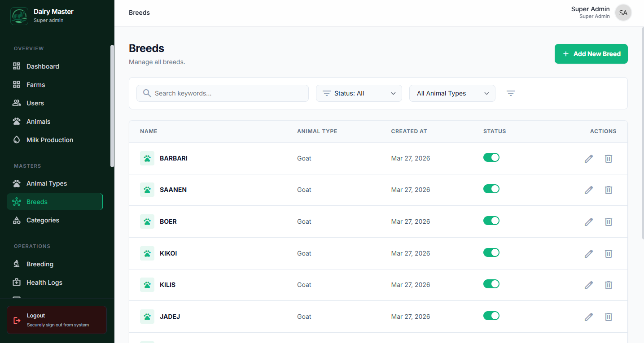Click the Add New Breed button
Screen dimensions: 644x343
(x=591, y=54)
